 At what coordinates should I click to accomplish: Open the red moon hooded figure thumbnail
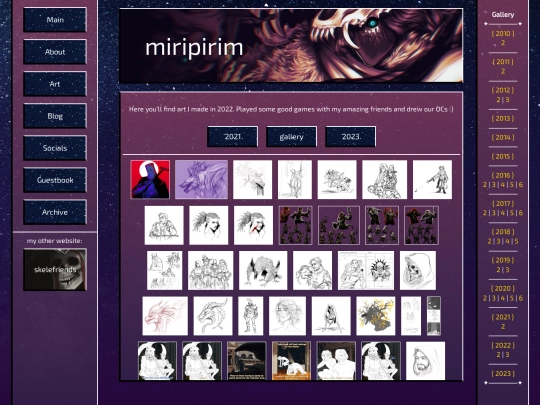click(x=150, y=179)
